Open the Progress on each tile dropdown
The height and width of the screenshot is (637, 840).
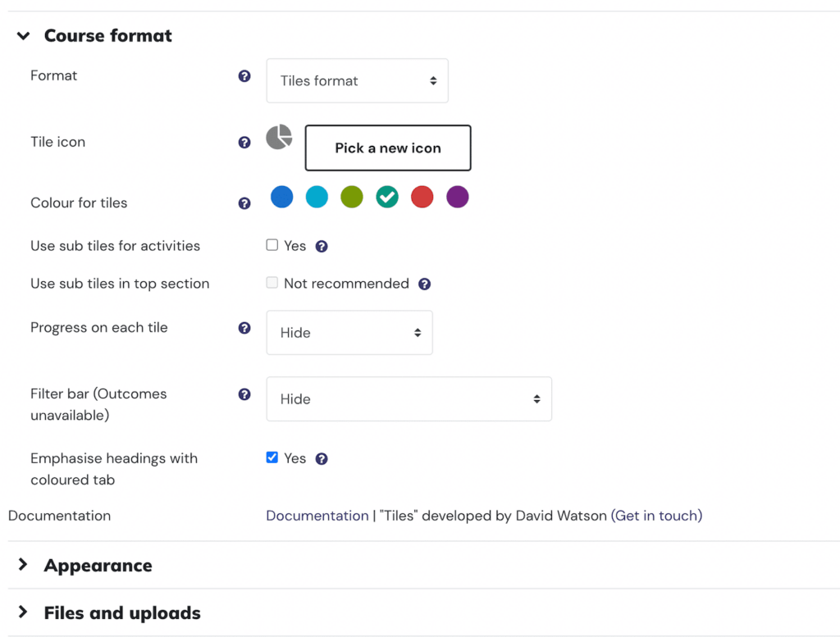[349, 333]
